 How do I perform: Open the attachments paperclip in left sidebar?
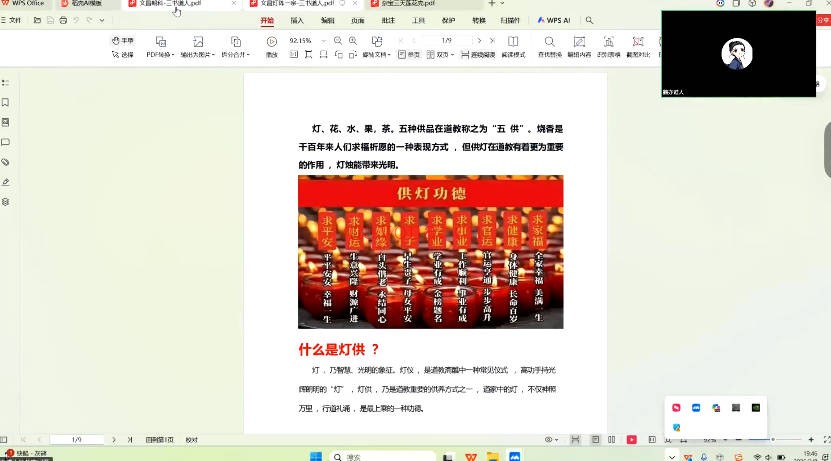[x=5, y=162]
